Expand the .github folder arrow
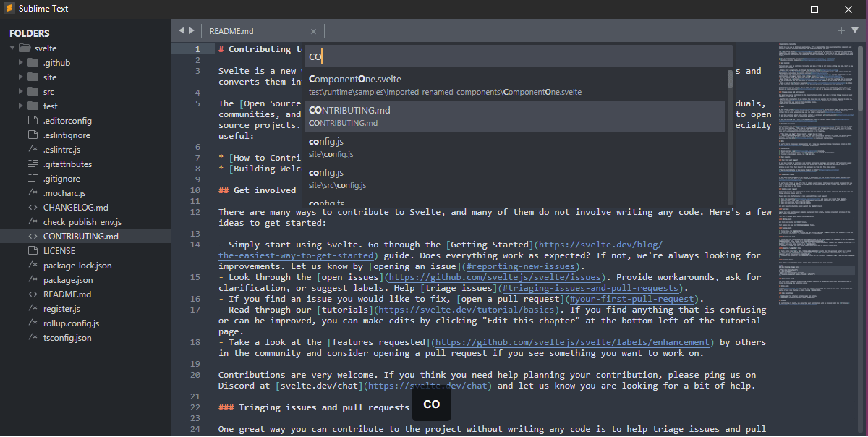The image size is (868, 437). tap(21, 63)
